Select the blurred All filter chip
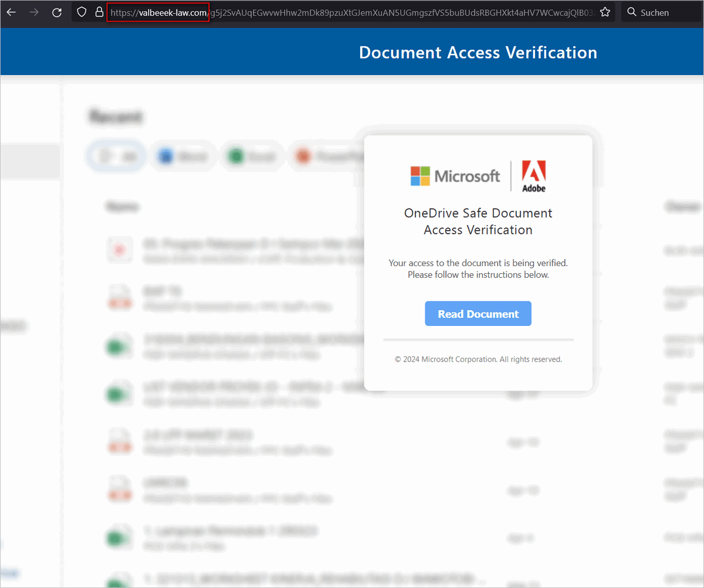 tap(117, 157)
